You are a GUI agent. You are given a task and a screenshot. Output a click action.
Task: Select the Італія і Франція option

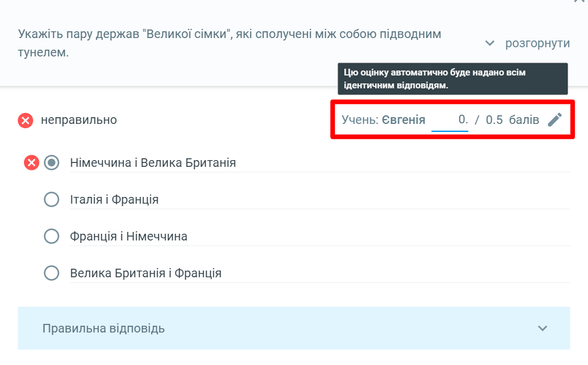tap(52, 199)
